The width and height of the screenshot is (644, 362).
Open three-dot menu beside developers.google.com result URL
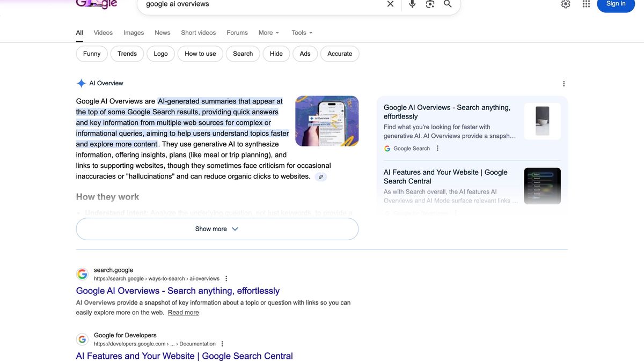(222, 344)
